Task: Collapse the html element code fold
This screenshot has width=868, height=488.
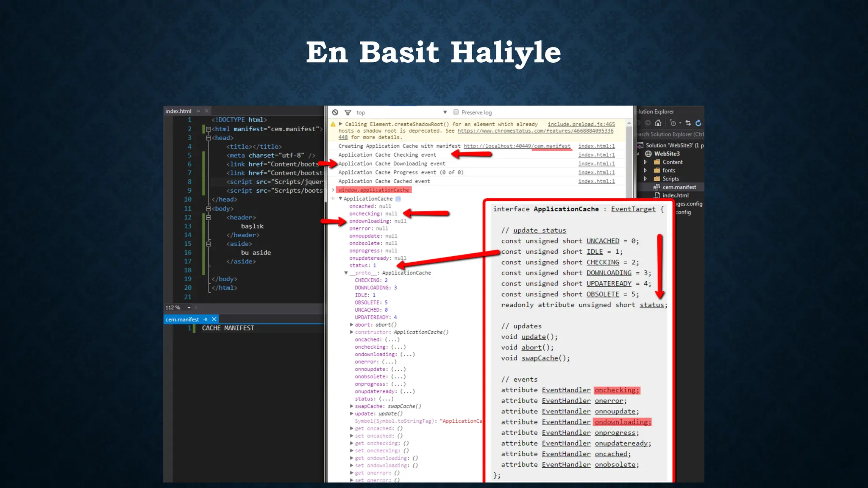Action: coord(208,129)
